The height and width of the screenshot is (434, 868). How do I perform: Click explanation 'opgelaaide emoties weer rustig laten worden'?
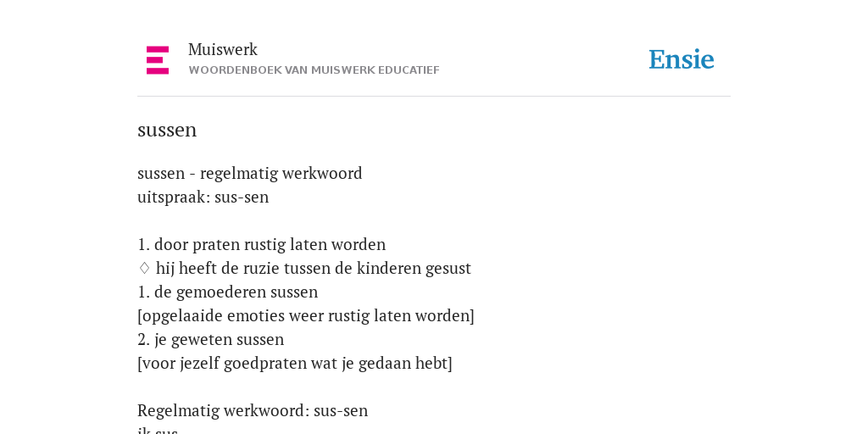(x=305, y=316)
